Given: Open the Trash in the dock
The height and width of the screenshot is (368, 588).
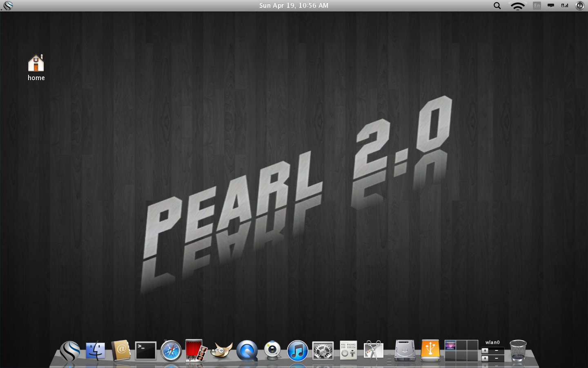Looking at the screenshot, I should pyautogui.click(x=518, y=350).
